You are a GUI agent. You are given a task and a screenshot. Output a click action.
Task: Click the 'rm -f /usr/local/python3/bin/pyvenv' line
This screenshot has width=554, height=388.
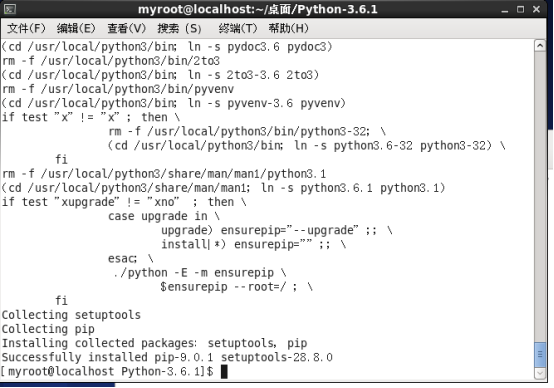pos(118,89)
